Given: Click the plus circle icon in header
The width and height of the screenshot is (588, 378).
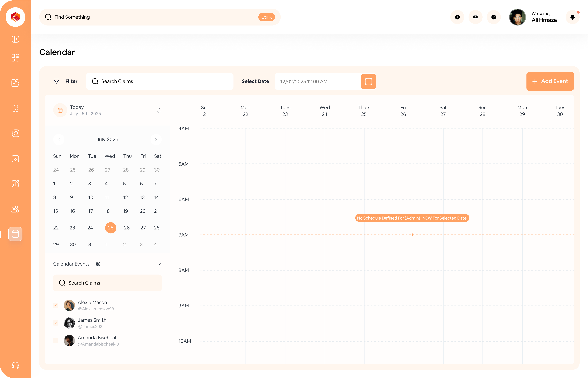Looking at the screenshot, I should 457,17.
